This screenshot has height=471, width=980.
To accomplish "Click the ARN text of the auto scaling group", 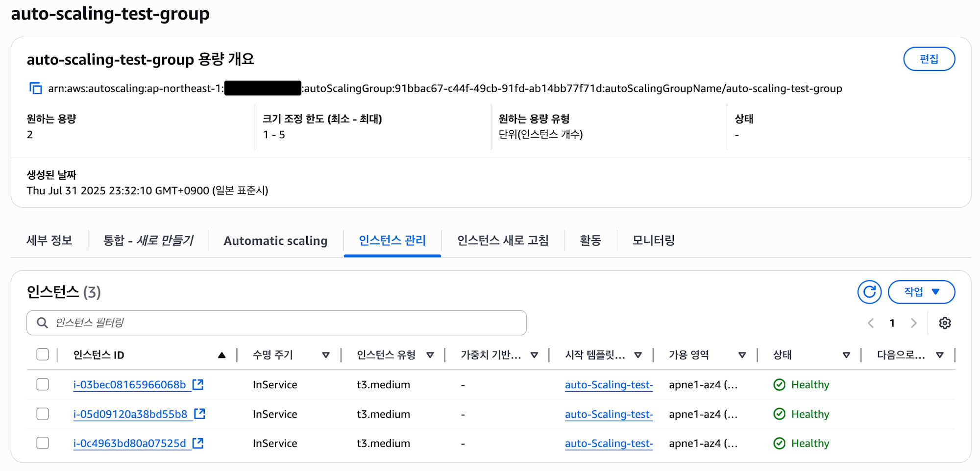I will (445, 89).
